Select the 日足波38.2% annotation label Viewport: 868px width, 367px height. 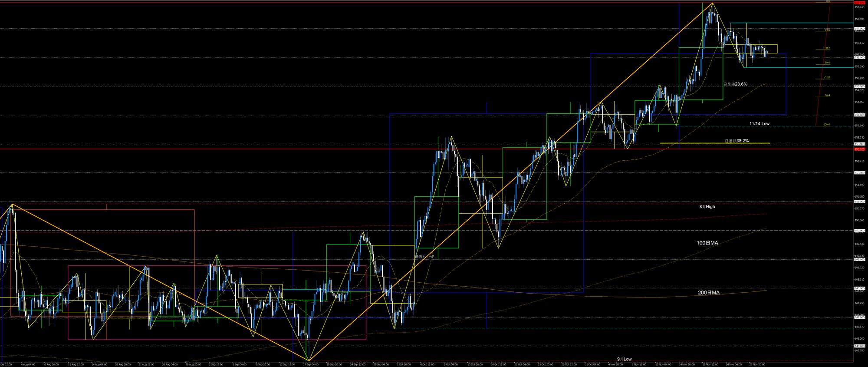(736, 141)
